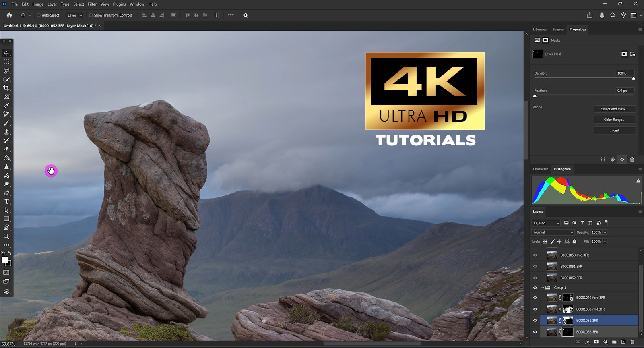This screenshot has height=348, width=644.
Task: Collapse the Group 1 layer folder
Action: 543,288
